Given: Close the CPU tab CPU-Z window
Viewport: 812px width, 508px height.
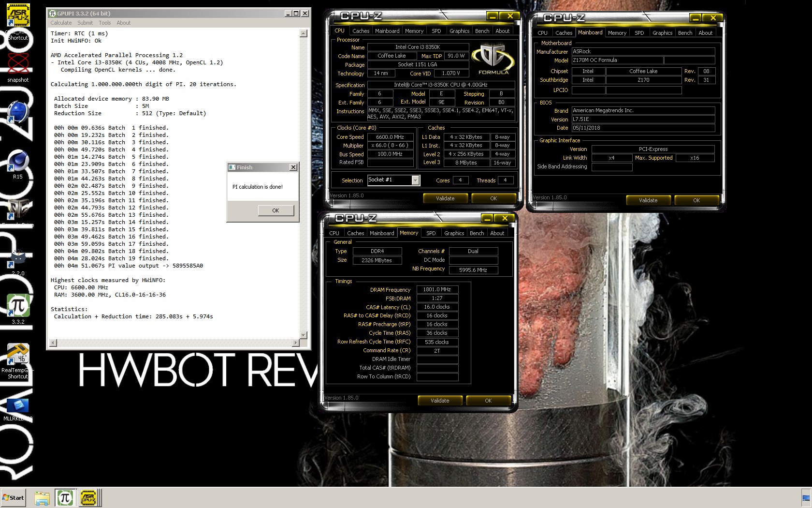Looking at the screenshot, I should point(510,16).
